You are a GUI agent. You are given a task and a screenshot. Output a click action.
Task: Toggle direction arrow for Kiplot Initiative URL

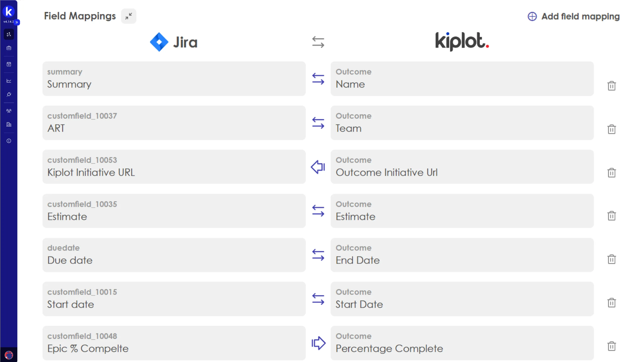point(318,167)
